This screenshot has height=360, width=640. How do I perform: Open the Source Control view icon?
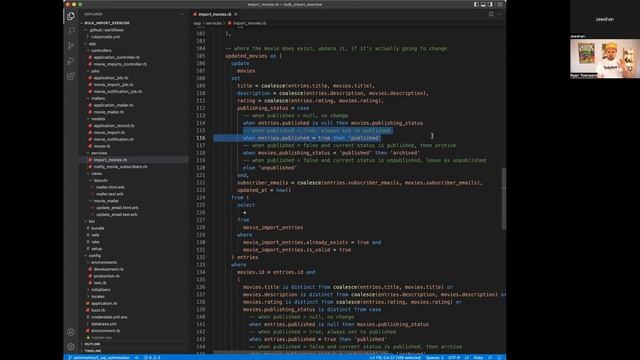[x=71, y=46]
